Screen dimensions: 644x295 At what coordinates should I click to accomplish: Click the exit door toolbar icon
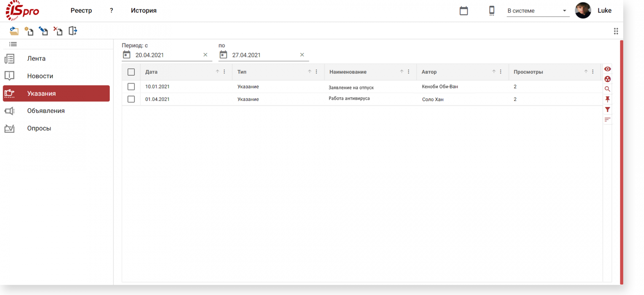click(73, 31)
